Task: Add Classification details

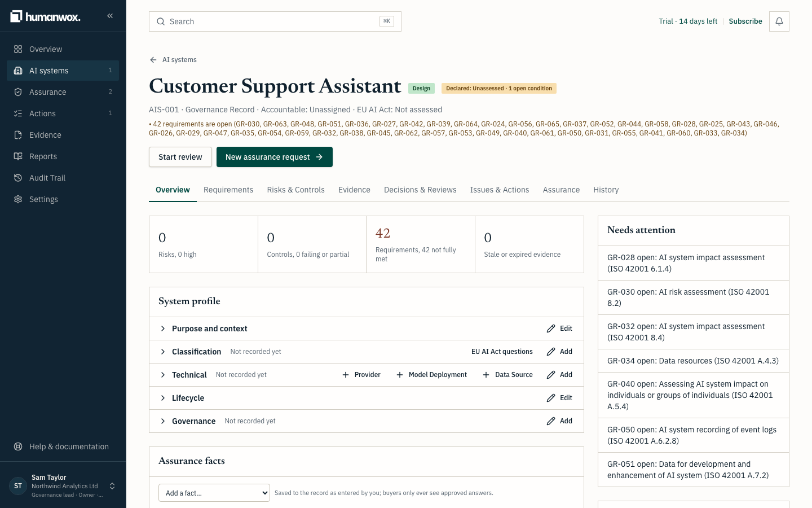Action: tap(559, 352)
